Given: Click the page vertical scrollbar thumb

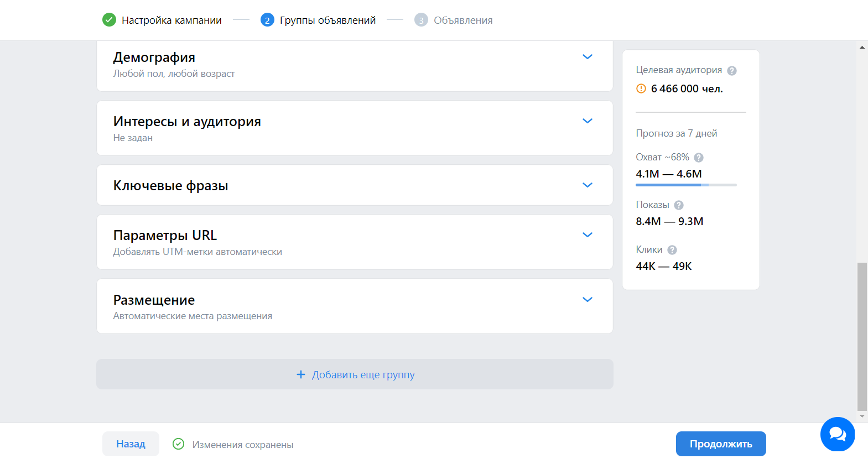Looking at the screenshot, I should point(862,336).
